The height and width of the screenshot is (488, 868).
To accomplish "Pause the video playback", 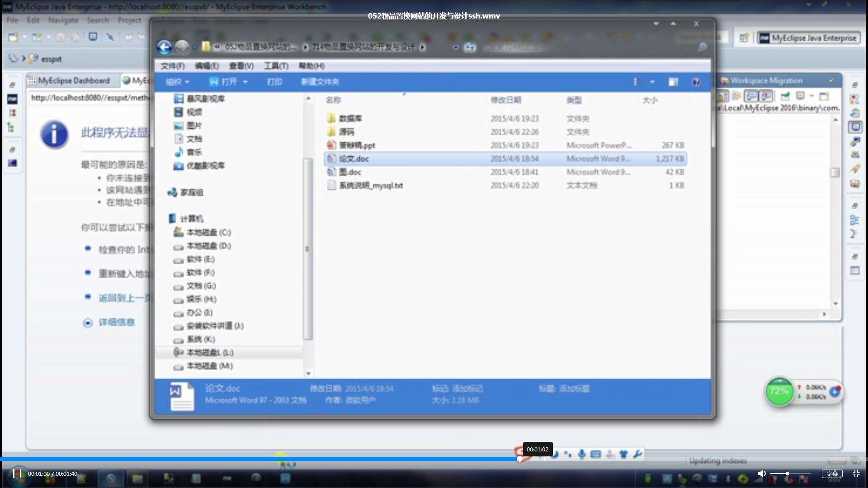I will point(17,474).
